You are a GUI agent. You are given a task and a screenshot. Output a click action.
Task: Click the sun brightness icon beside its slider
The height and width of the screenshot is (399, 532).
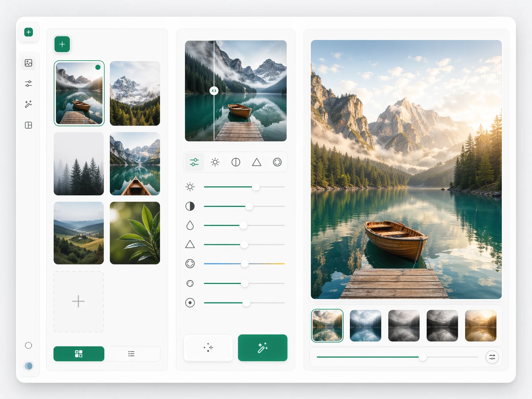click(x=190, y=187)
